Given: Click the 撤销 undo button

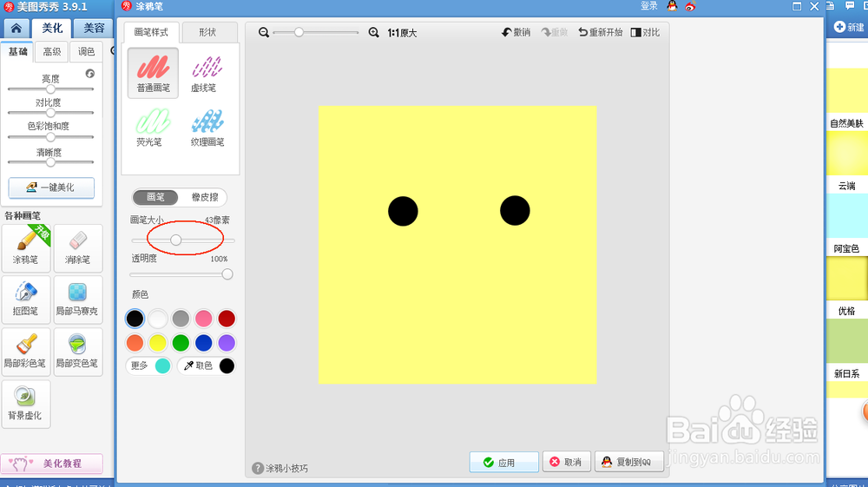Looking at the screenshot, I should coord(516,33).
